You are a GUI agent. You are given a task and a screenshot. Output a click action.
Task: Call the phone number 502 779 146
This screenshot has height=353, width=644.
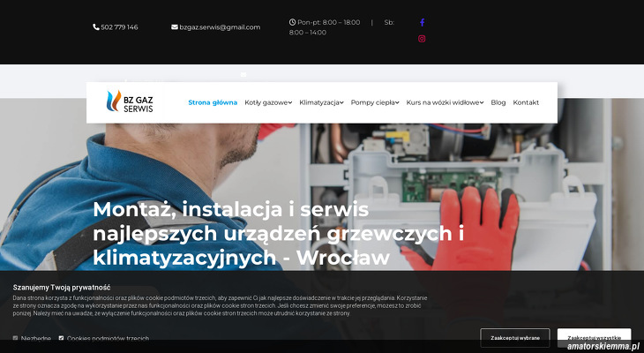tap(119, 27)
